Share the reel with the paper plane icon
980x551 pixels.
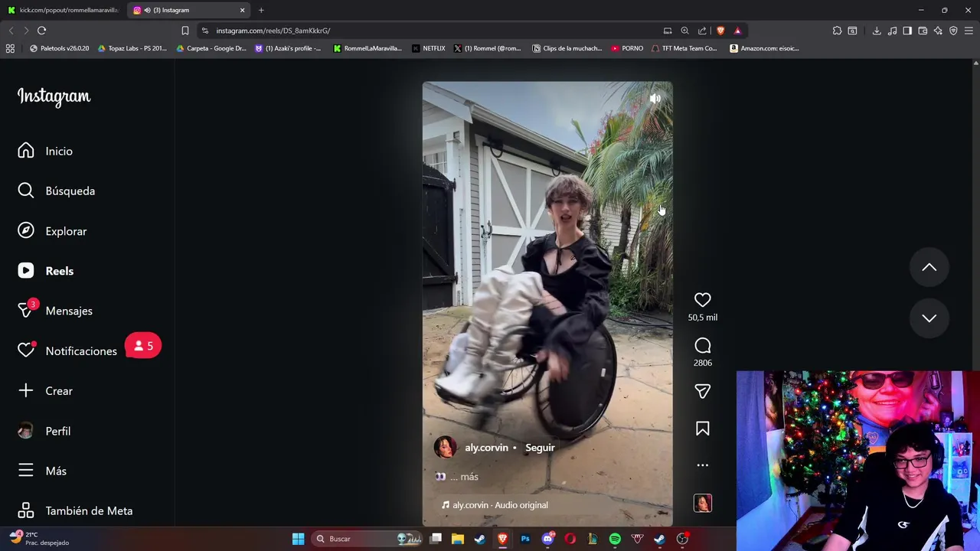point(702,391)
